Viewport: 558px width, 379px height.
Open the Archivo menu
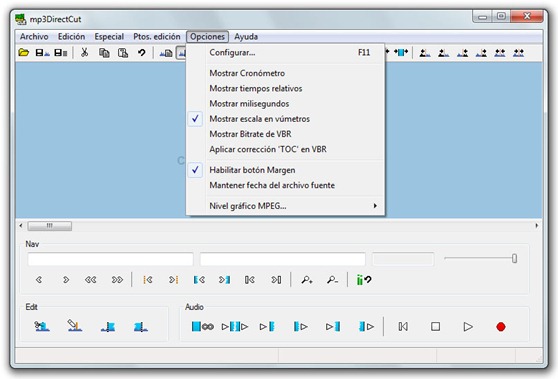34,37
